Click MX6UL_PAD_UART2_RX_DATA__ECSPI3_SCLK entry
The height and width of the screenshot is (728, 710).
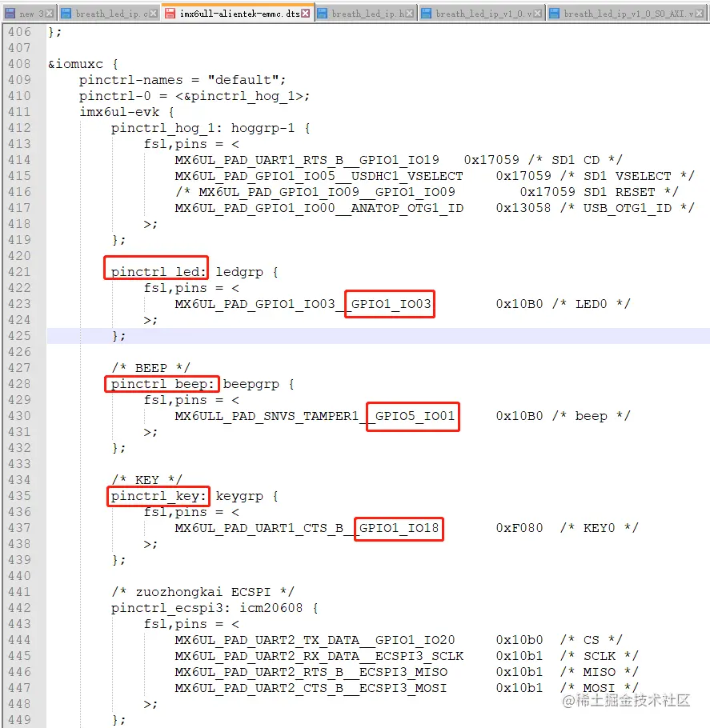[319, 656]
